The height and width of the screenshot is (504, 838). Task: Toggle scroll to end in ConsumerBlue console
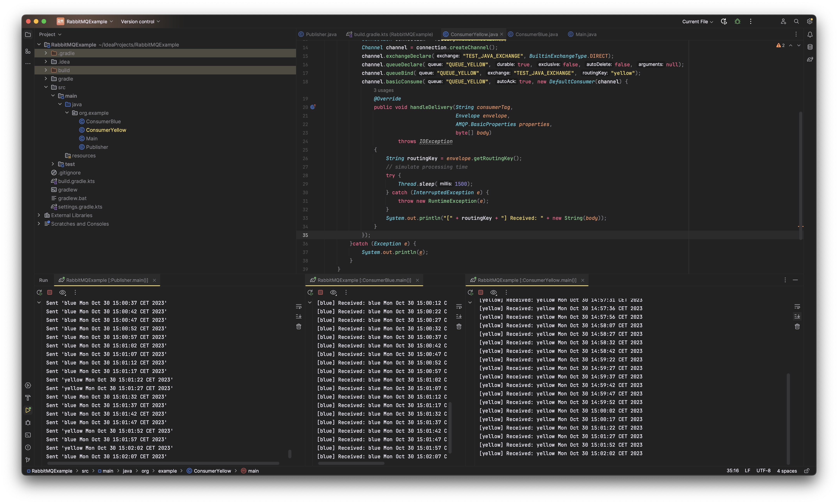[x=459, y=316]
